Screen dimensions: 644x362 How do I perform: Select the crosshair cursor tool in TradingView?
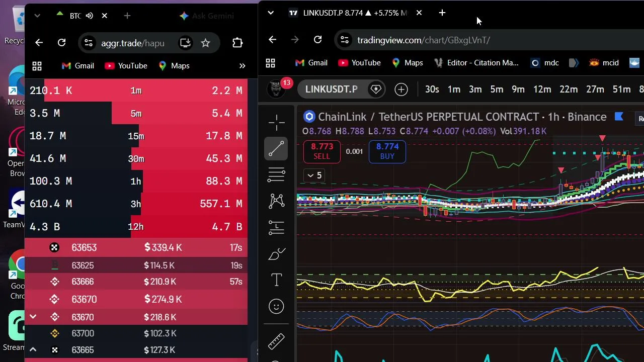pyautogui.click(x=276, y=122)
